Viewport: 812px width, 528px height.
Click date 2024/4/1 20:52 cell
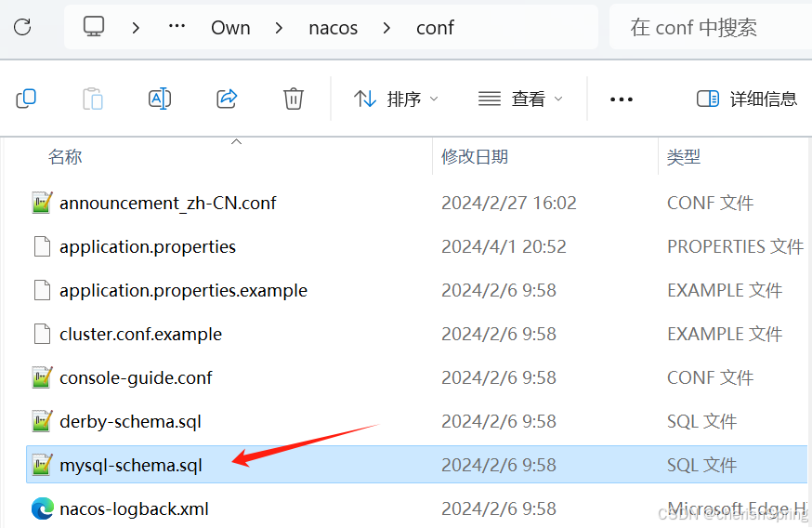[504, 246]
